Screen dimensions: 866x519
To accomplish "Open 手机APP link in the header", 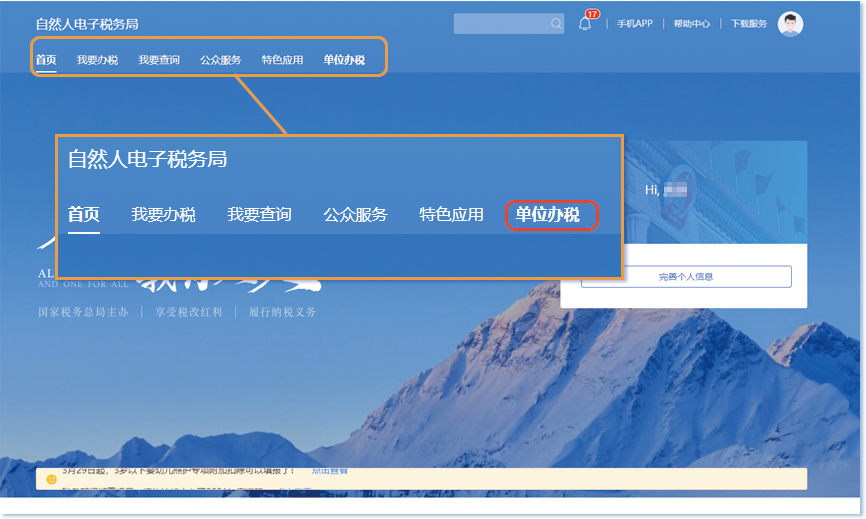I will point(635,24).
